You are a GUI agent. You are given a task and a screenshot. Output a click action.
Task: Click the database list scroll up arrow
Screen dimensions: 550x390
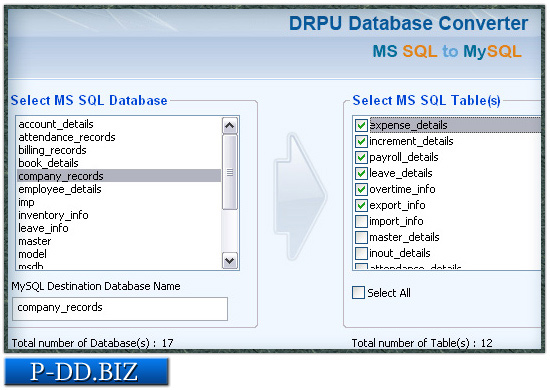(x=230, y=126)
